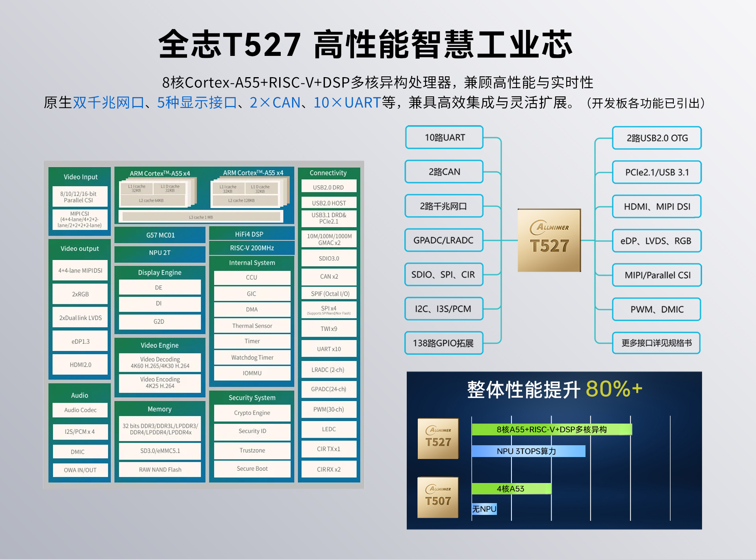Click the PCIe2.1/USB 3.1 box
756x559 pixels.
tap(657, 172)
